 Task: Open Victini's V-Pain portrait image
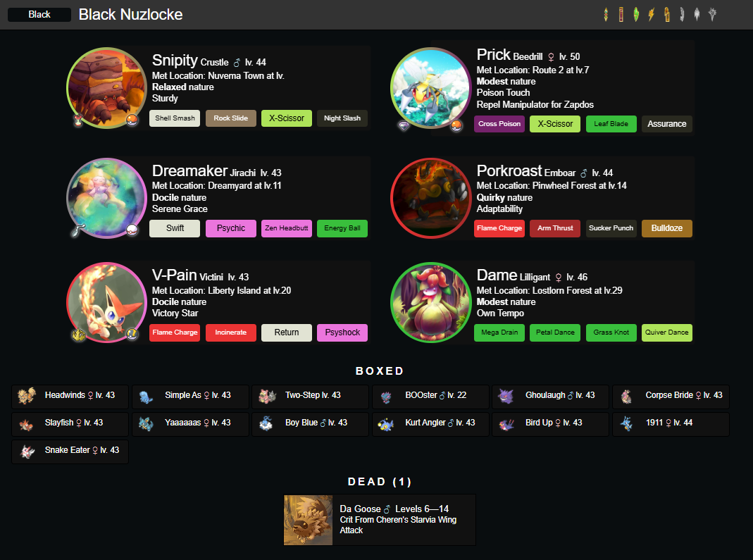tap(106, 303)
